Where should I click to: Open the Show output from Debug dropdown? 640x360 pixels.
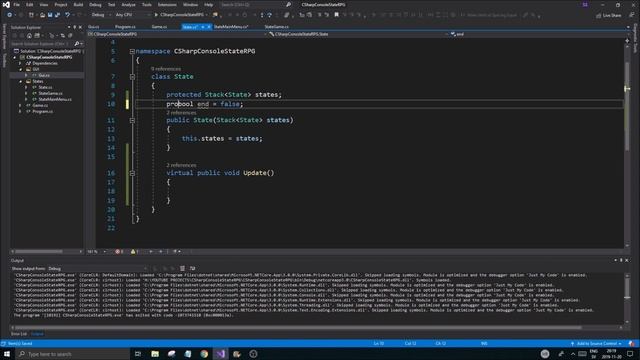[97, 269]
